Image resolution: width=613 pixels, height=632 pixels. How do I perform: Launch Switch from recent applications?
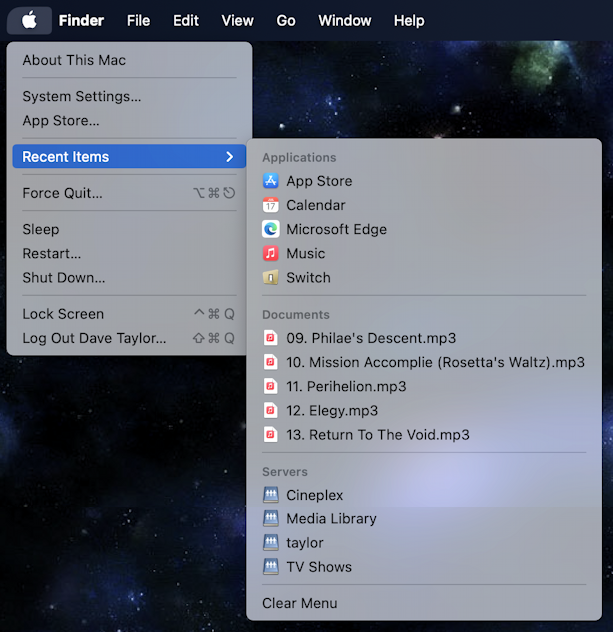coord(424,278)
